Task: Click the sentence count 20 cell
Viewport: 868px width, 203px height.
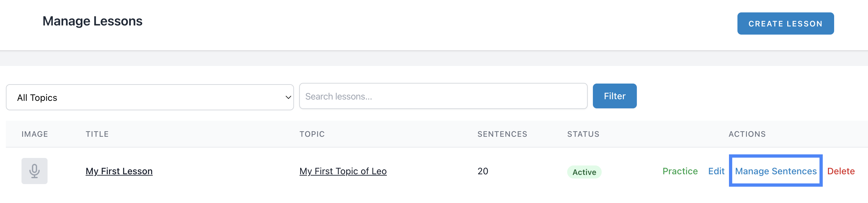Action: 483,171
